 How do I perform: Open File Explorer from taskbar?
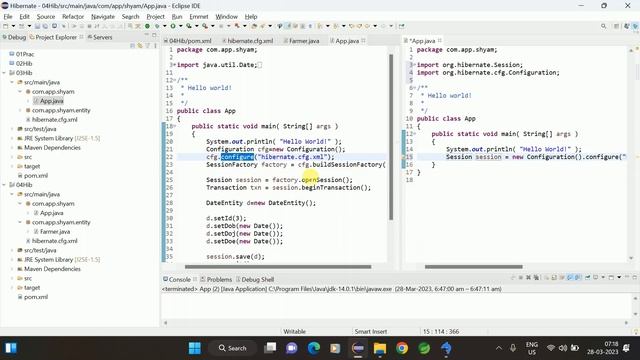(380, 348)
